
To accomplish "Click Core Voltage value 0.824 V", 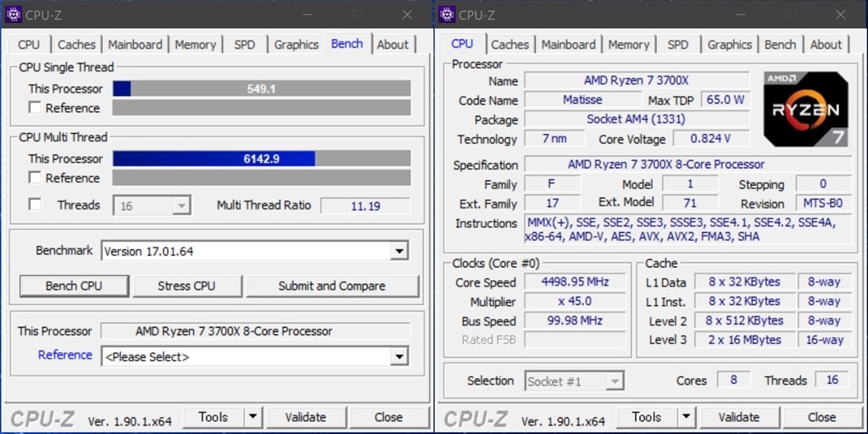I will click(x=711, y=139).
